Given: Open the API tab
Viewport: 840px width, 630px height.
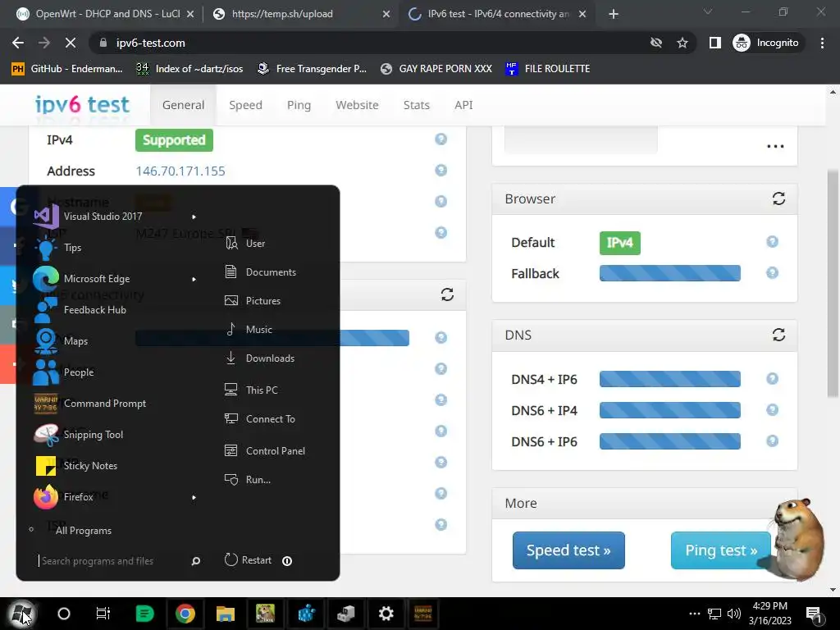Looking at the screenshot, I should 463,105.
